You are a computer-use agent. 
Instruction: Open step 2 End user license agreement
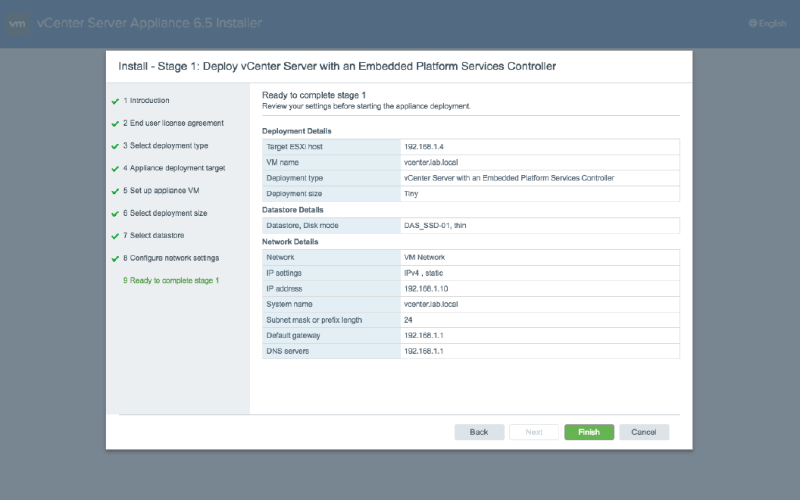coord(173,123)
